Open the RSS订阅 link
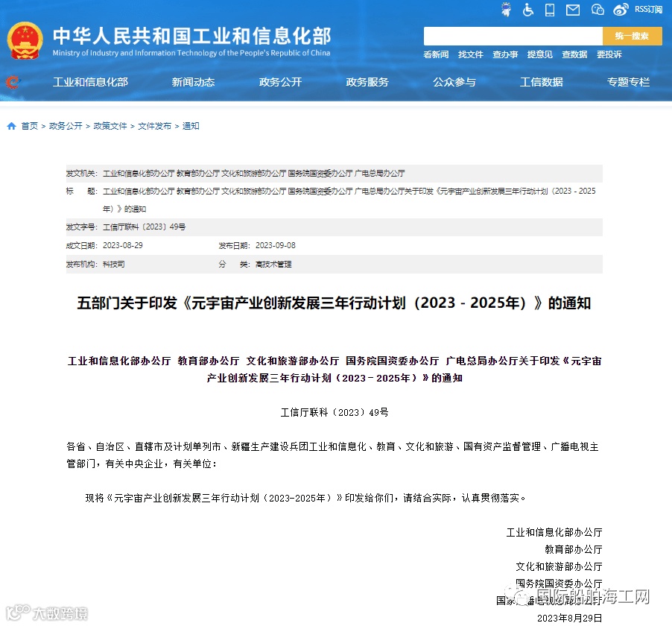The width and height of the screenshot is (672, 626). coord(648,10)
